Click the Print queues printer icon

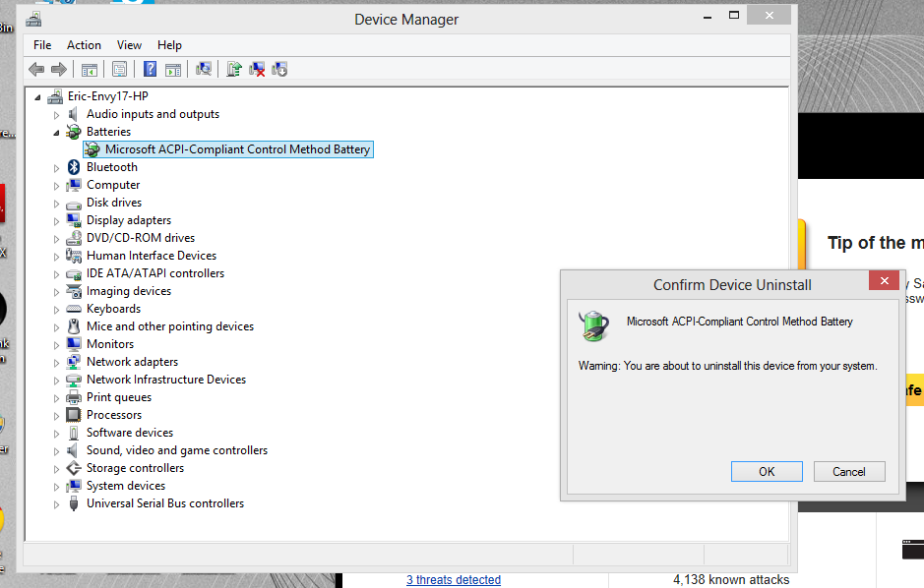(x=74, y=396)
